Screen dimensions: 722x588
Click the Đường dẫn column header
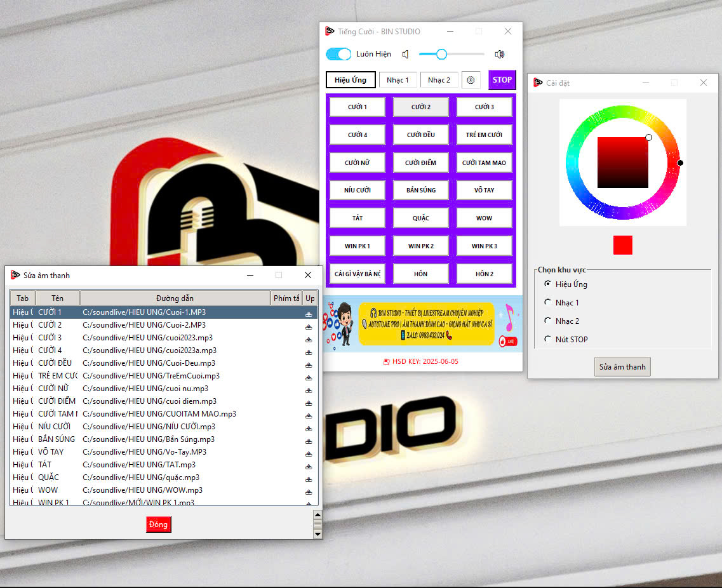pos(175,298)
